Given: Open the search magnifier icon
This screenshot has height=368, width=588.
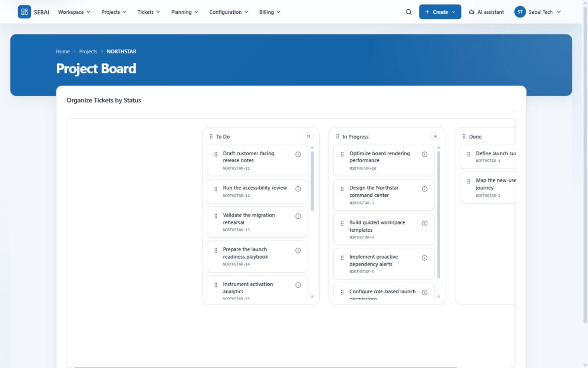Looking at the screenshot, I should 409,12.
